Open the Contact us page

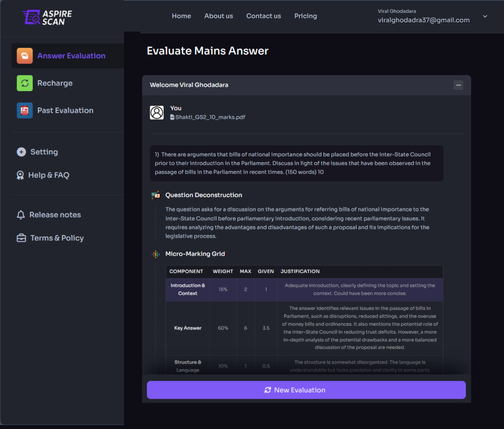coord(263,16)
